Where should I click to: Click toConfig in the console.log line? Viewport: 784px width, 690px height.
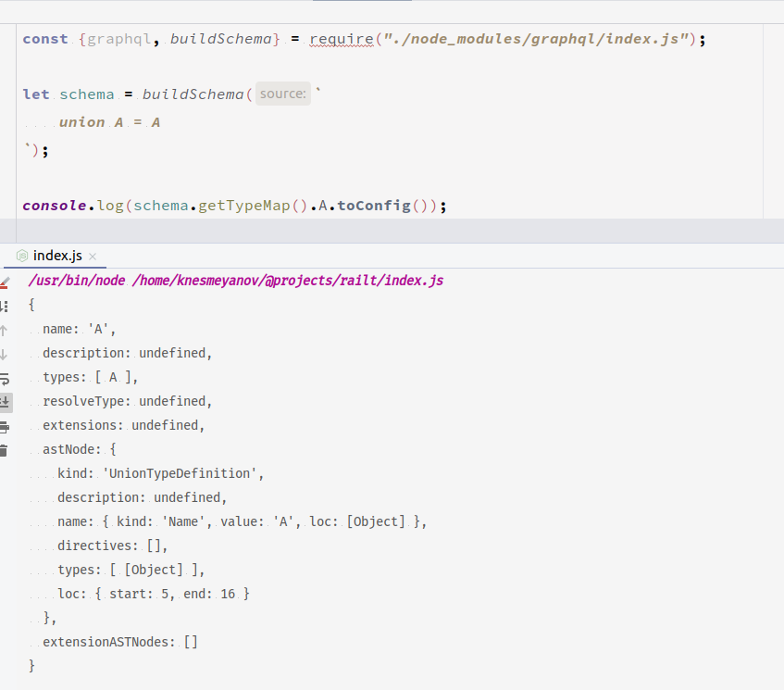[x=374, y=206]
